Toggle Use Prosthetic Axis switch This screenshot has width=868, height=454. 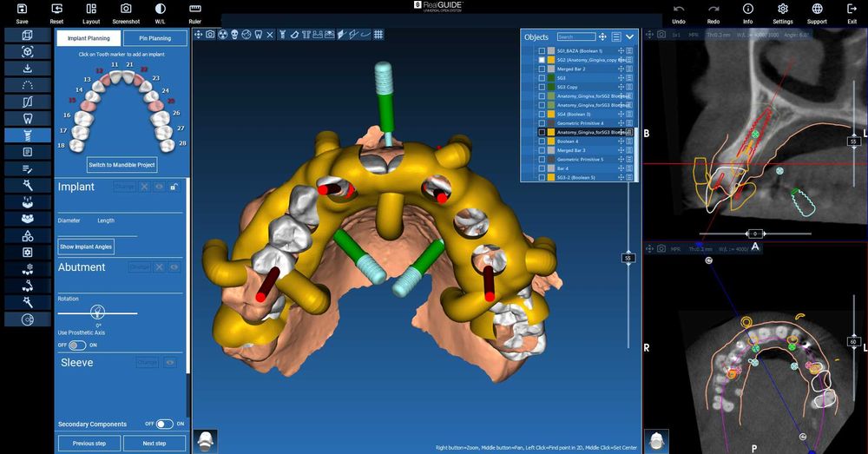77,345
